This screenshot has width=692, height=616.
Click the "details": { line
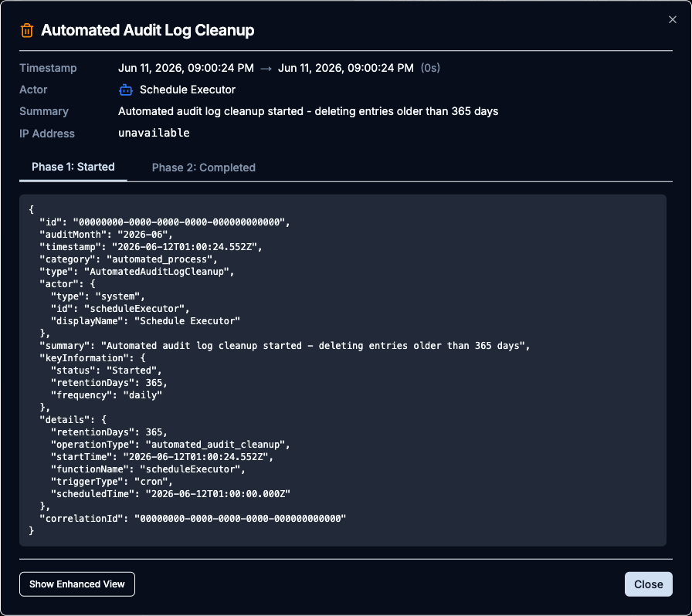pos(73,420)
